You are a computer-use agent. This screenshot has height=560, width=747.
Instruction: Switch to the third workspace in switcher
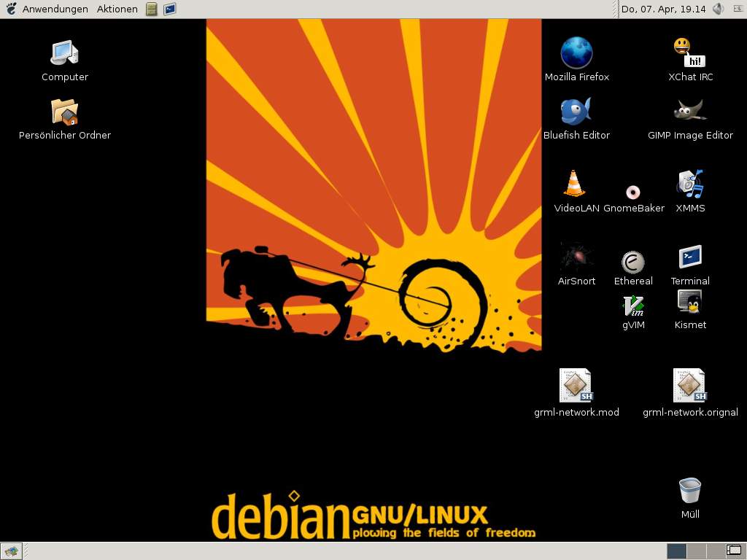(715, 551)
